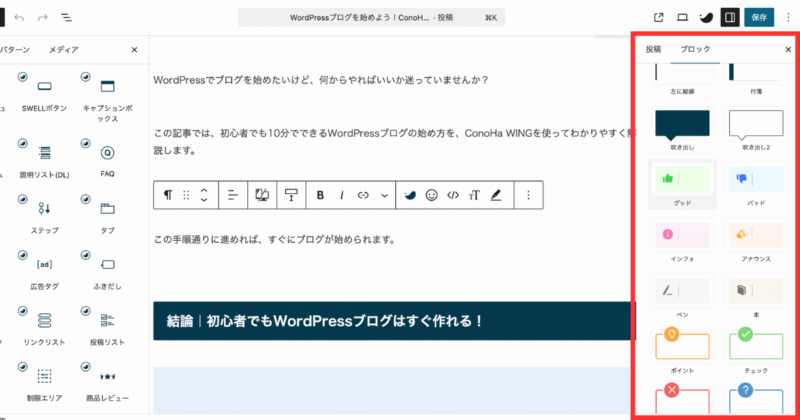This screenshot has height=420, width=800.
Task: Insert FAQ block
Action: pos(108,159)
